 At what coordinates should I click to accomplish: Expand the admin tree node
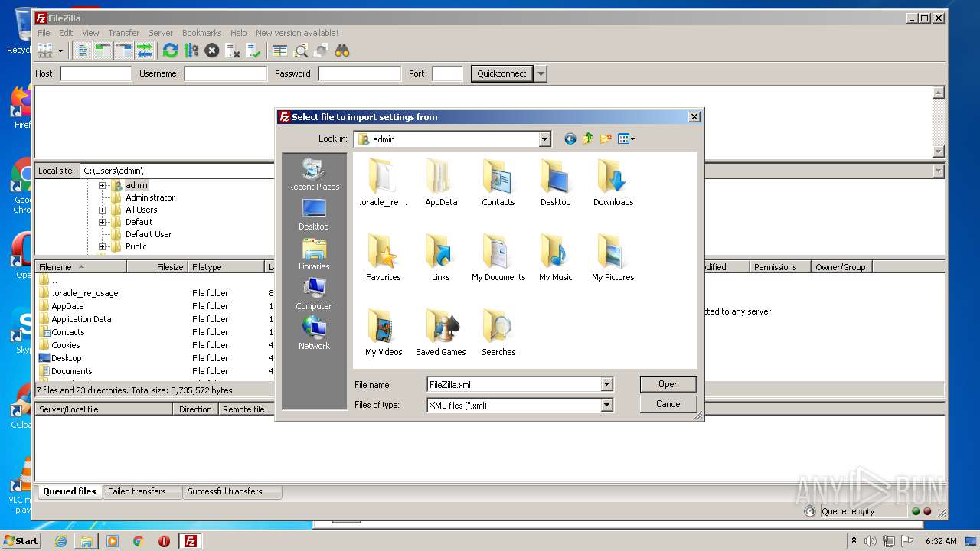pos(102,185)
